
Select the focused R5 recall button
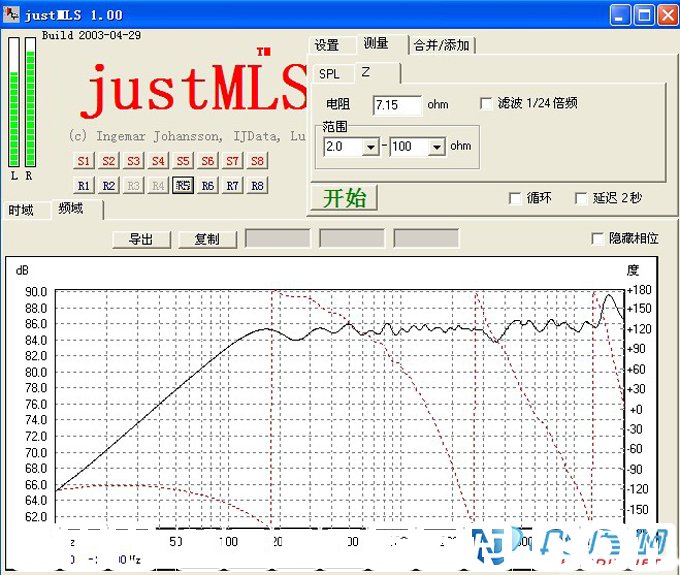[183, 186]
